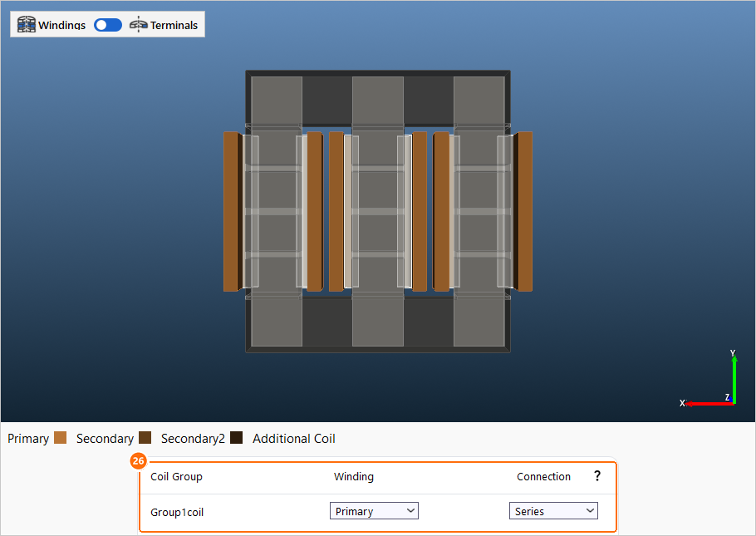756x536 pixels.
Task: Click the Primary legend color swatch
Action: (61, 438)
